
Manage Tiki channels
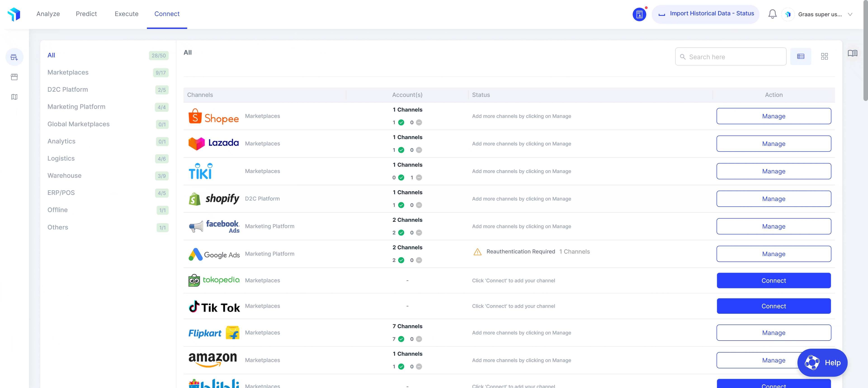coord(774,171)
